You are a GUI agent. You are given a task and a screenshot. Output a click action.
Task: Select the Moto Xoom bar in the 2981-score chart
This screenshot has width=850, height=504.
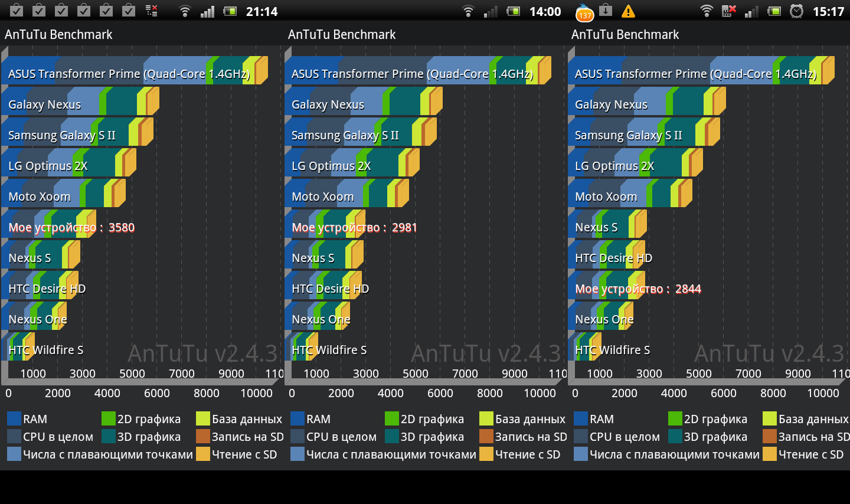(346, 194)
